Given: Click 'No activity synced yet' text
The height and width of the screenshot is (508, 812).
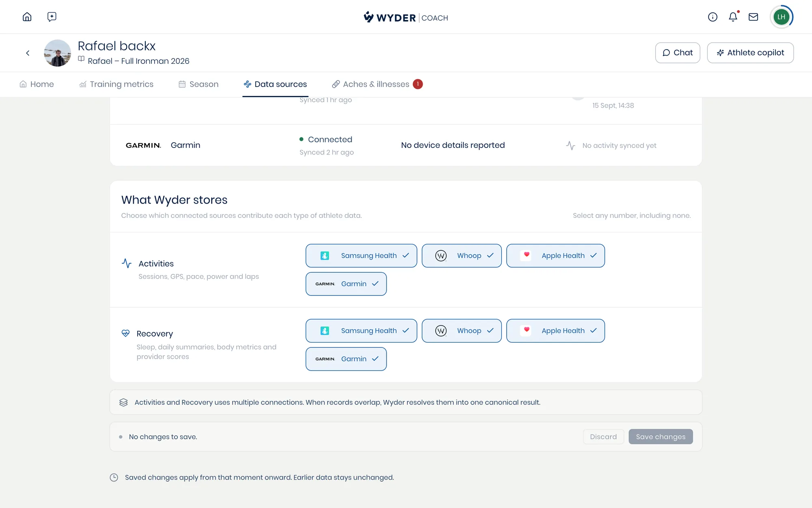Looking at the screenshot, I should coord(619,145).
